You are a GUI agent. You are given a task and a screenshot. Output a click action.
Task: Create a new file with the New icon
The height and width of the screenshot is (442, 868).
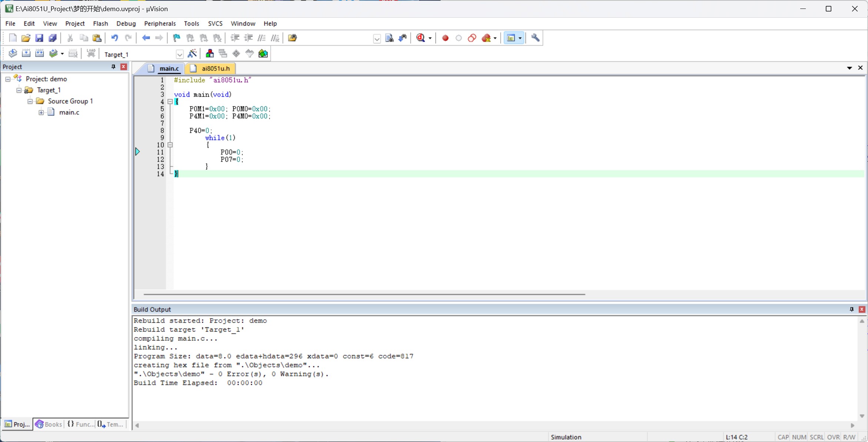(x=12, y=38)
